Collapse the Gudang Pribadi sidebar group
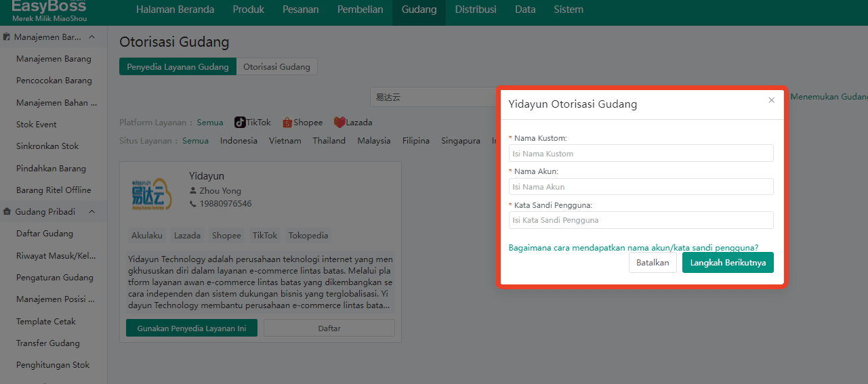Screen dimensions: 868x384 tap(91, 212)
